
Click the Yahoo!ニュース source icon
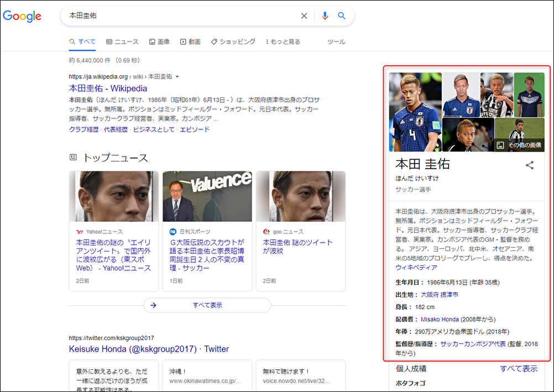80,232
